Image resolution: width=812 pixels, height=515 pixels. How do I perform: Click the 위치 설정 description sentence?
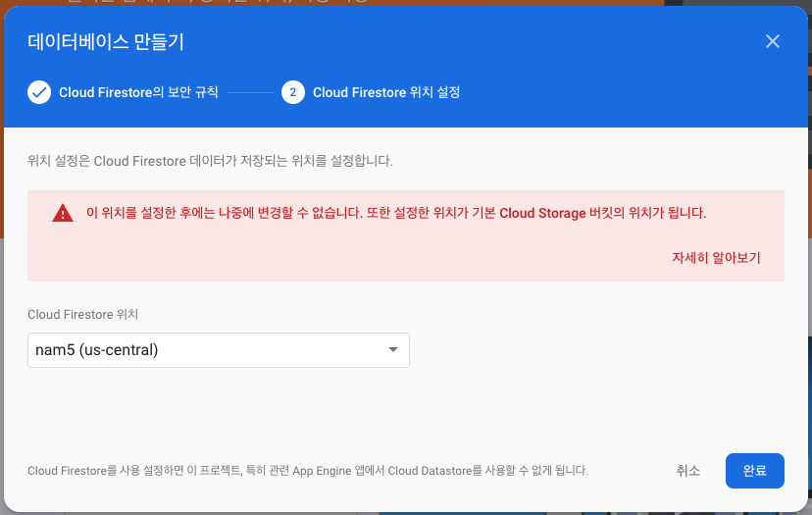[x=210, y=161]
